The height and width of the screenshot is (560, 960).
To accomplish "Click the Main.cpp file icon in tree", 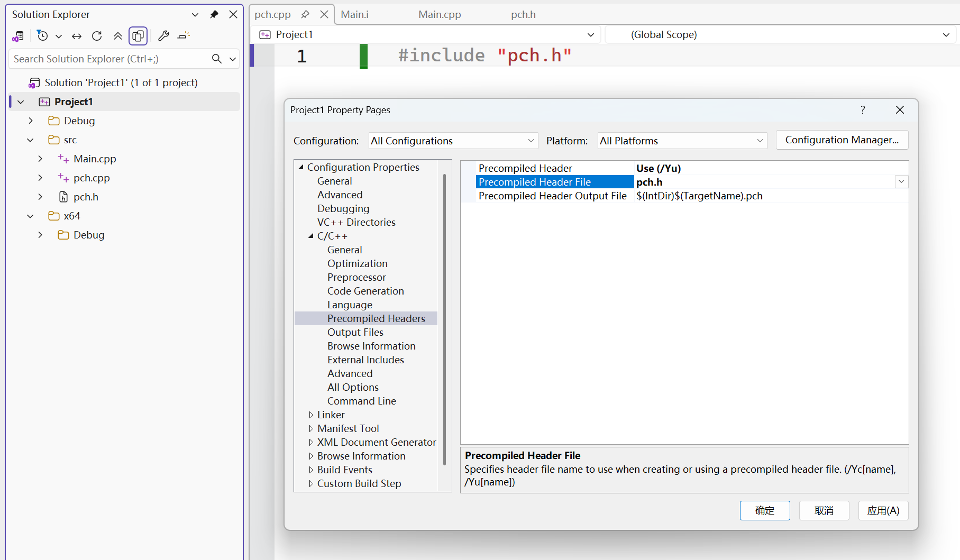I will [x=63, y=159].
